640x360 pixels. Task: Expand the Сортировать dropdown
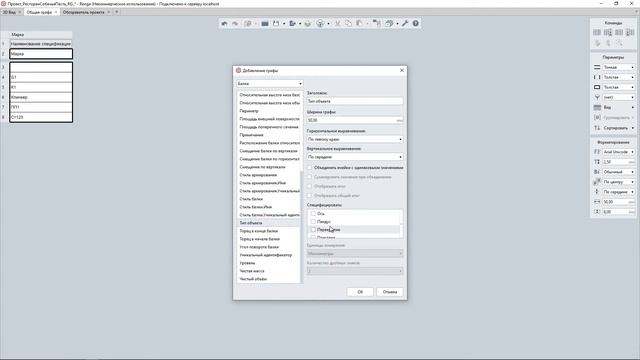click(x=633, y=128)
